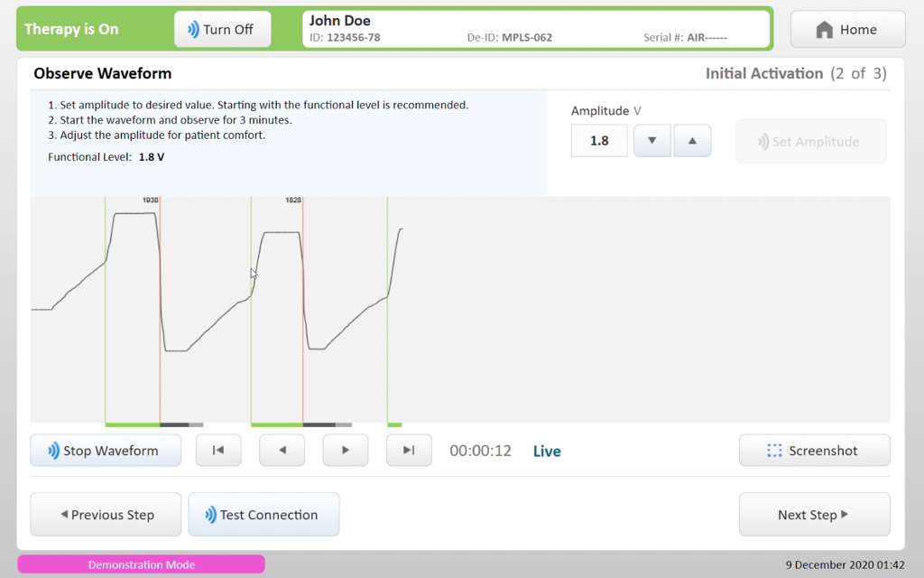The width and height of the screenshot is (924, 578).
Task: Click the elapsed time 00:00:12
Action: click(x=480, y=452)
